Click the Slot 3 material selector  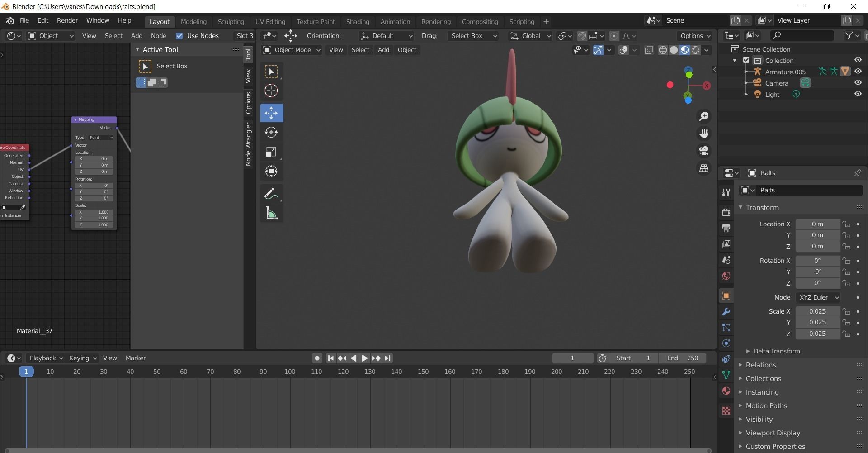(x=245, y=36)
